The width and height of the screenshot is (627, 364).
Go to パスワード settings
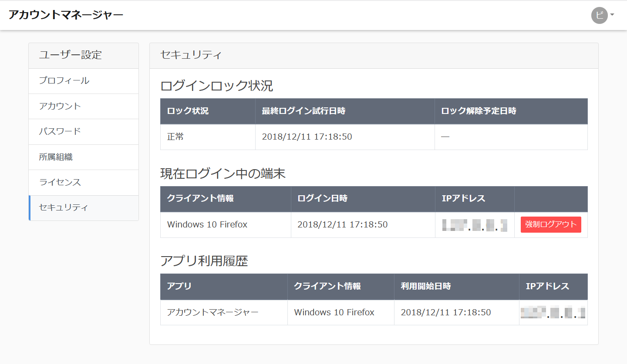click(x=60, y=131)
